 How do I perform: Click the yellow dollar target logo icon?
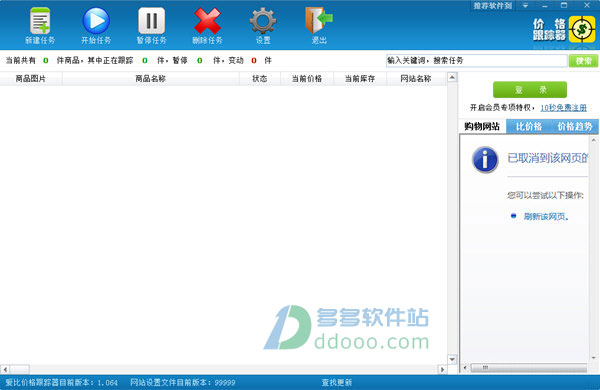click(582, 29)
